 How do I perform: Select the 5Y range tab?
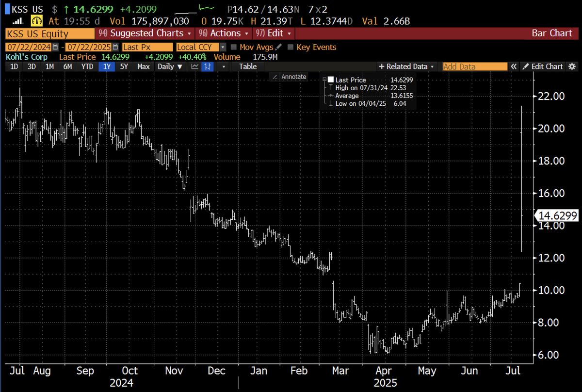tap(125, 66)
